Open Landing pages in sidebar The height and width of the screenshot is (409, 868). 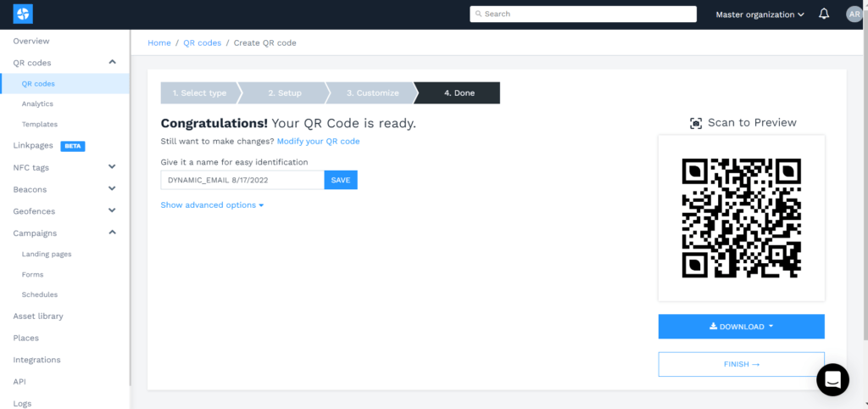pos(47,254)
